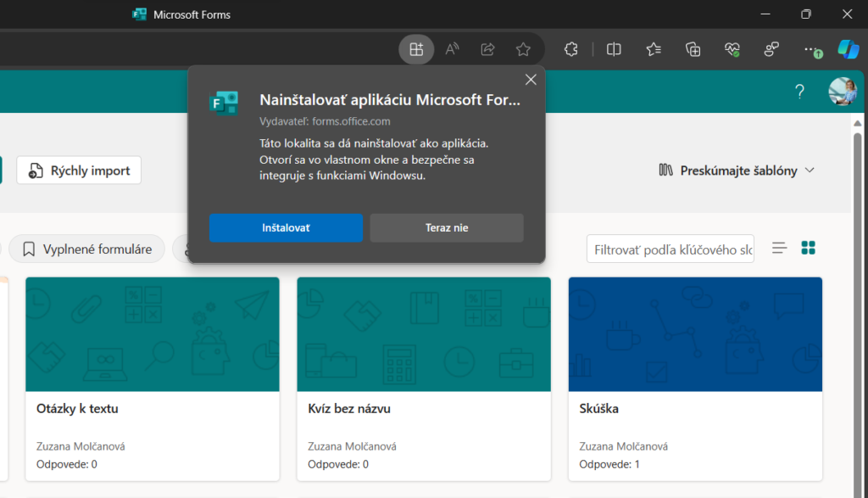This screenshot has height=498, width=868.
Task: Click the app install icon in address bar
Action: point(416,49)
